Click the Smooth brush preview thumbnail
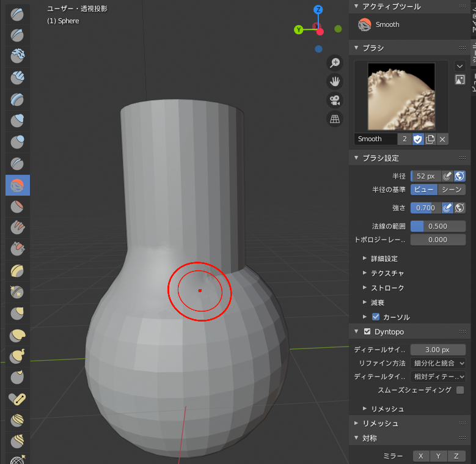This screenshot has height=464, width=476. coord(401,97)
